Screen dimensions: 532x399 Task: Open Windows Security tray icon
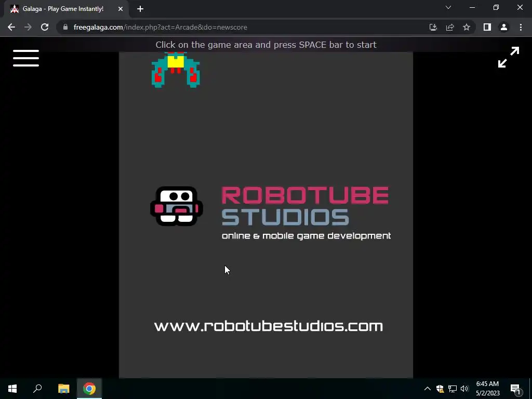point(440,389)
